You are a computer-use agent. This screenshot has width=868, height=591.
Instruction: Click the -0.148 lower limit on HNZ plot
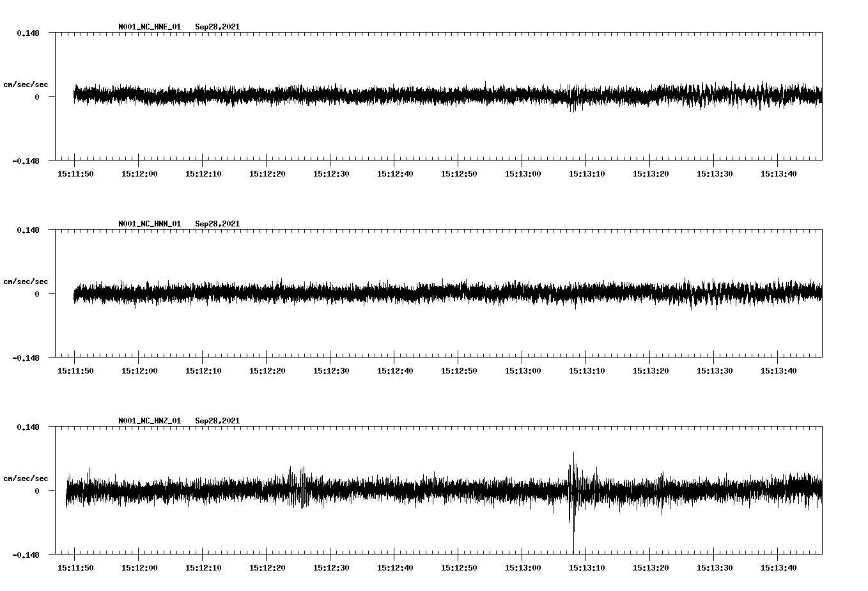click(26, 555)
